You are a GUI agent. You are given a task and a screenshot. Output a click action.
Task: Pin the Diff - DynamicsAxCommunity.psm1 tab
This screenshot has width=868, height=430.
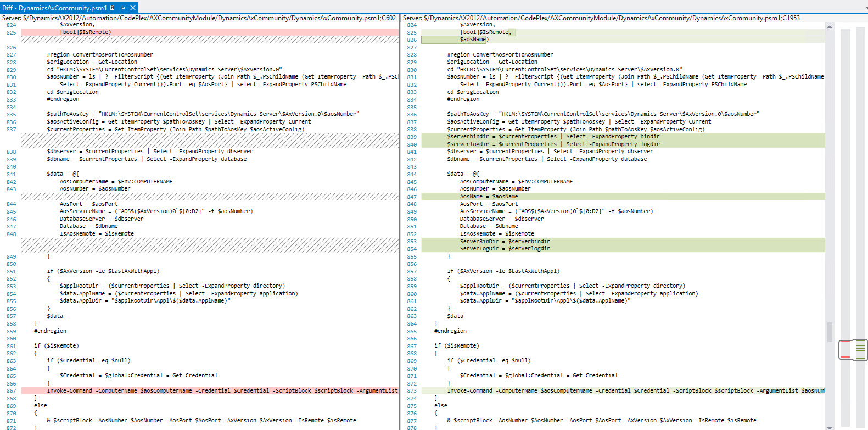(x=122, y=8)
